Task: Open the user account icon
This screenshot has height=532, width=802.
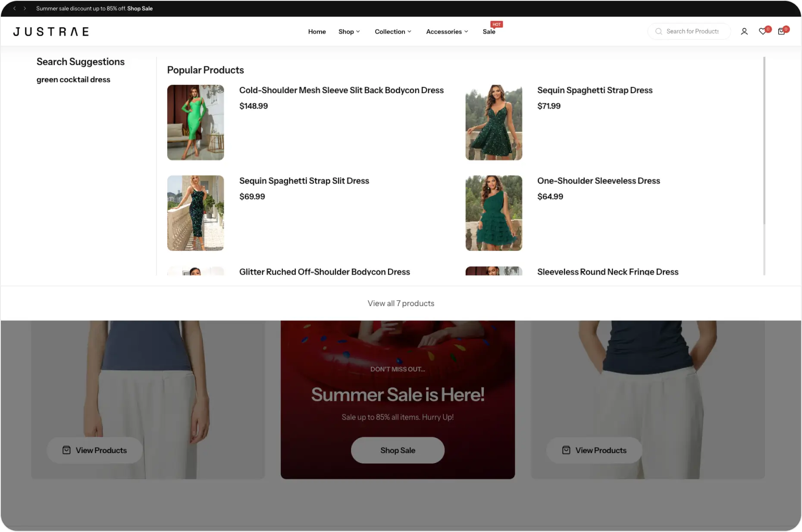Action: (744, 31)
